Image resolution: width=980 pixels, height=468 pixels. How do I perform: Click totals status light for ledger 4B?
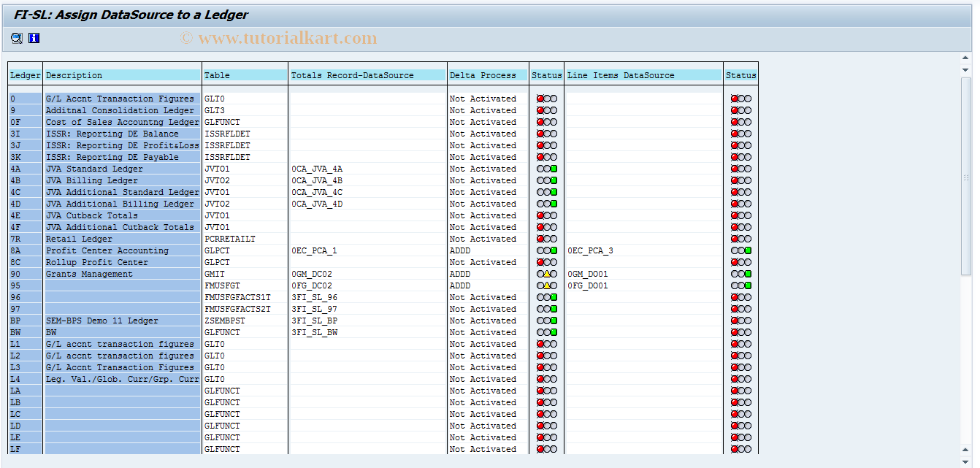click(547, 180)
